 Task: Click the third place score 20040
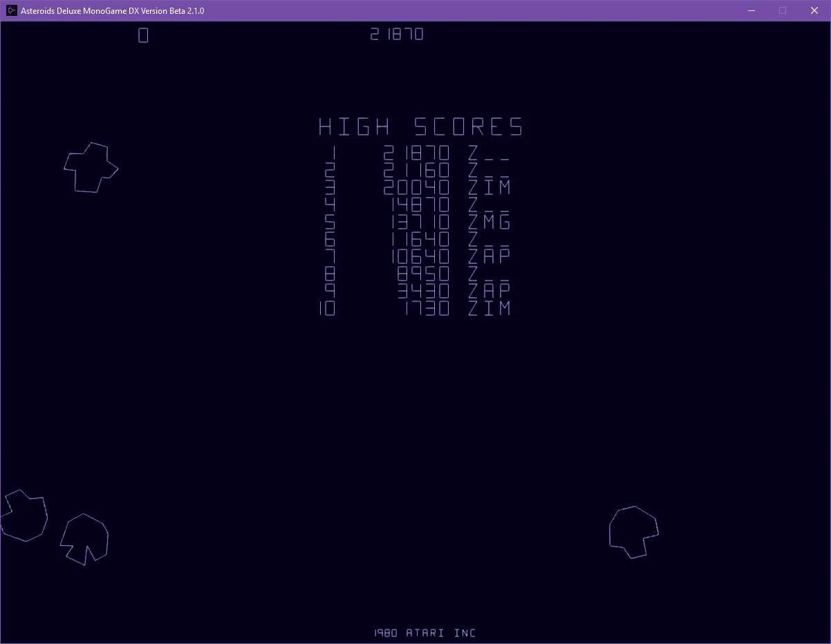click(416, 187)
